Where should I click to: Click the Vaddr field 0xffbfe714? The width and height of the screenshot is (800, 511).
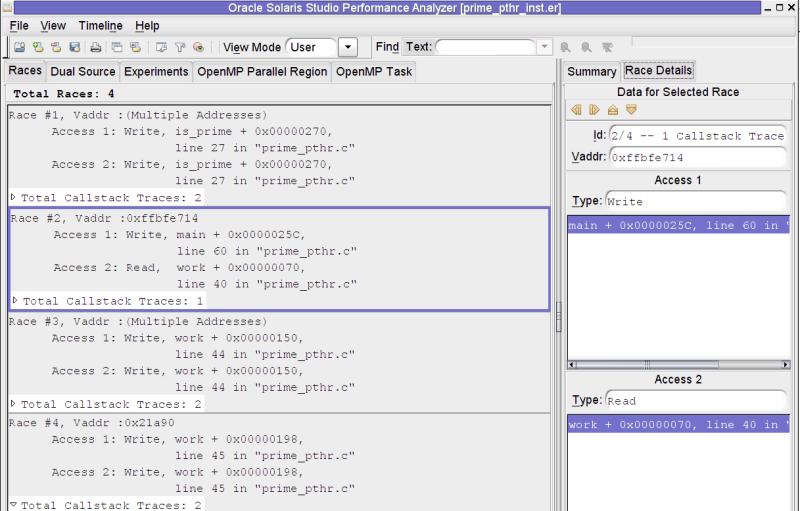698,157
